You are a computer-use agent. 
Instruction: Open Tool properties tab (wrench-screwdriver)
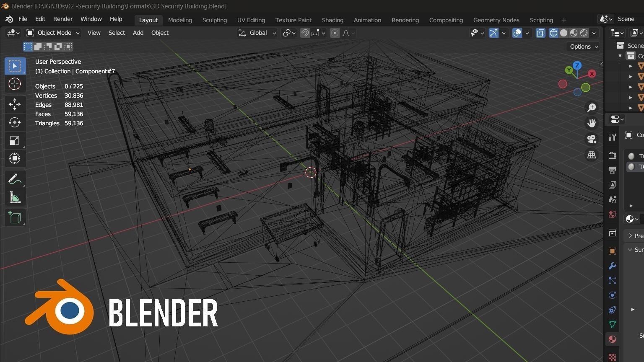click(612, 137)
